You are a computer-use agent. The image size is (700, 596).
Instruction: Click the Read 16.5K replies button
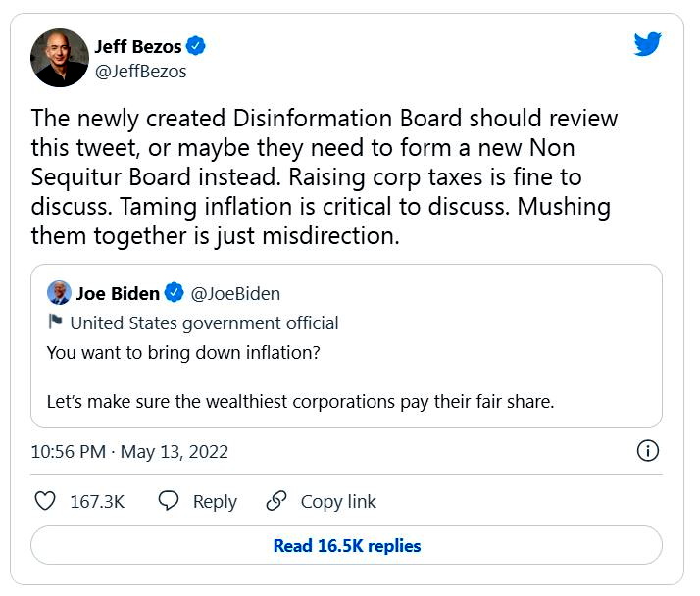pyautogui.click(x=346, y=545)
